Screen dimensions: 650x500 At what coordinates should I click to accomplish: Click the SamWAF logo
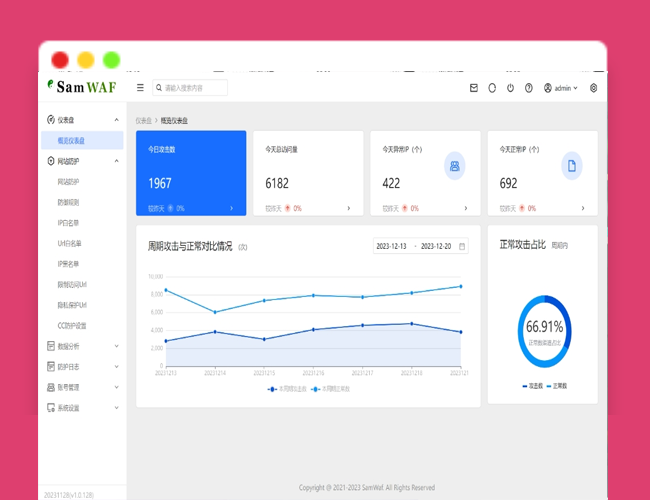point(80,87)
